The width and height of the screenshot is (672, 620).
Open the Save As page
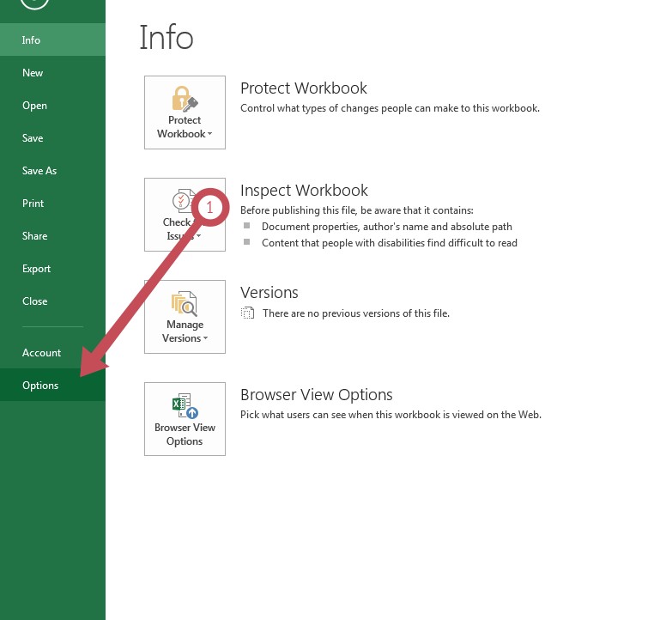tap(52, 171)
